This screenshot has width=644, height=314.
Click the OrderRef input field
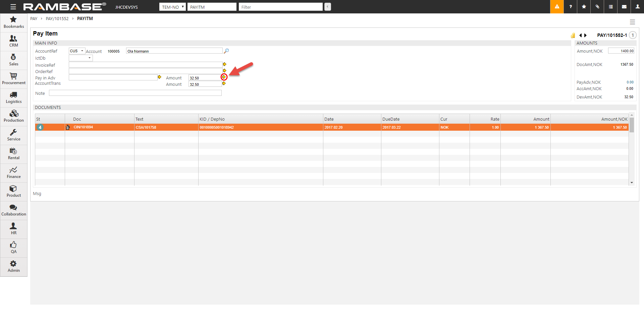pyautogui.click(x=145, y=71)
